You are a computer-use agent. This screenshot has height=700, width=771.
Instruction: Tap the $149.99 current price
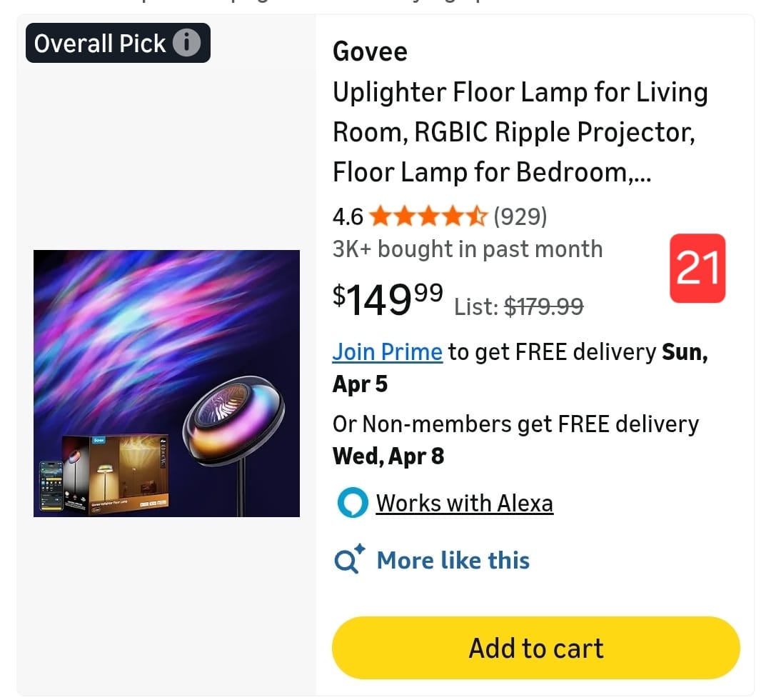(388, 299)
